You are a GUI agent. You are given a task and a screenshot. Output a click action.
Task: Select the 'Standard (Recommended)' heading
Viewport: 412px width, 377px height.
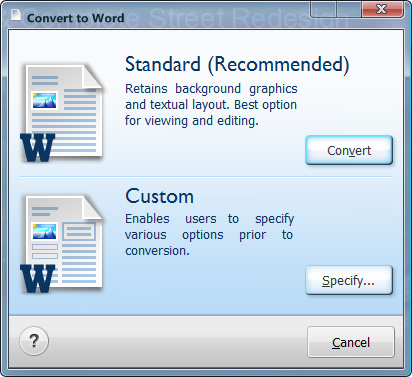(x=237, y=65)
